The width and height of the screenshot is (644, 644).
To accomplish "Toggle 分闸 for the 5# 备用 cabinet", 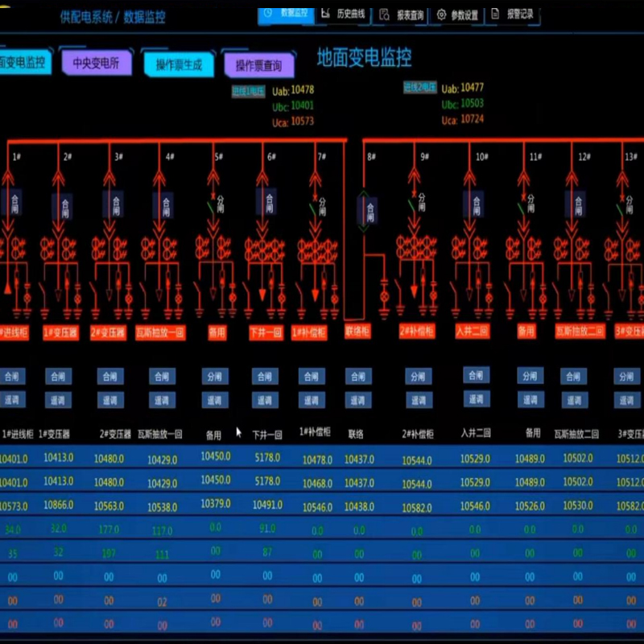I will [213, 377].
